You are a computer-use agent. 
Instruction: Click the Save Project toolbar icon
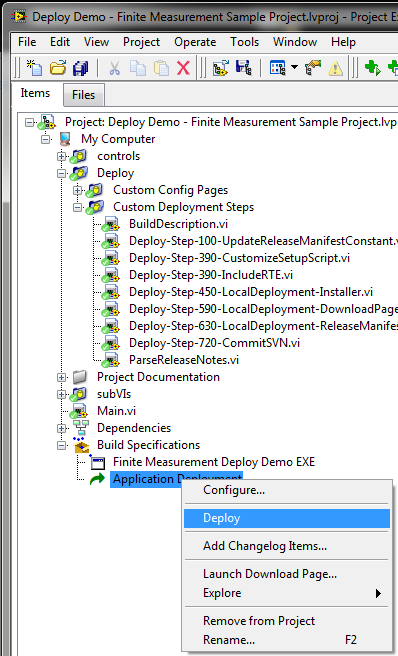click(x=244, y=67)
